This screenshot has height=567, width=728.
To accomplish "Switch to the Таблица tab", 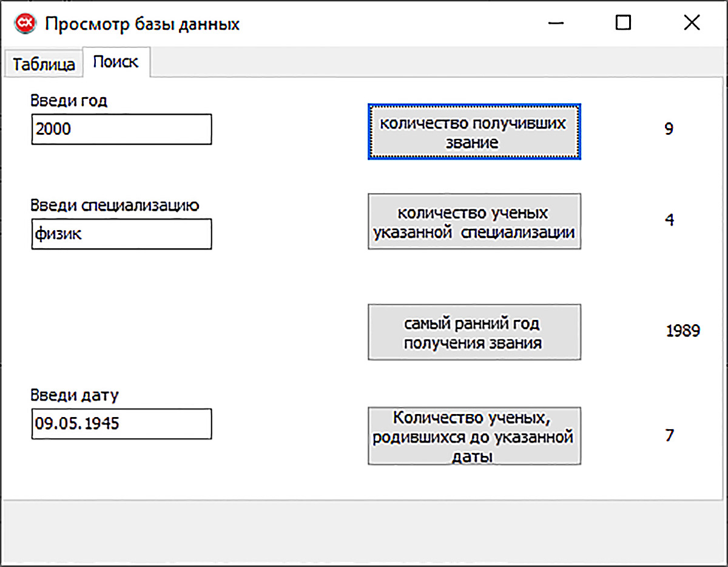I will [44, 64].
